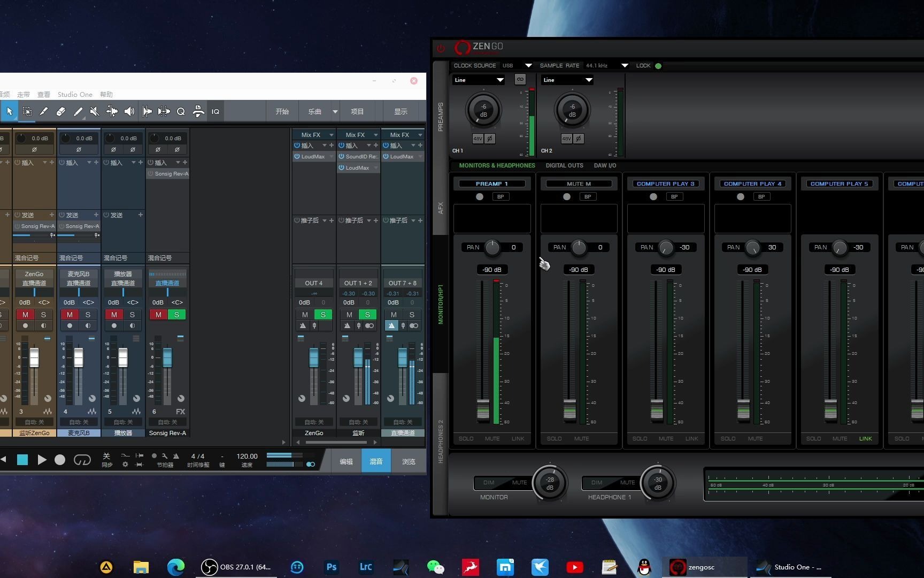Image resolution: width=924 pixels, height=578 pixels.
Task: Click the COMPUTER PLAY 3 pan knob
Action: 666,248
